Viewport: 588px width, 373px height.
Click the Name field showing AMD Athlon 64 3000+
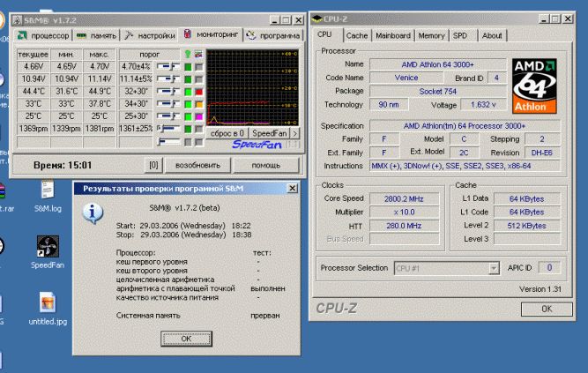(437, 64)
